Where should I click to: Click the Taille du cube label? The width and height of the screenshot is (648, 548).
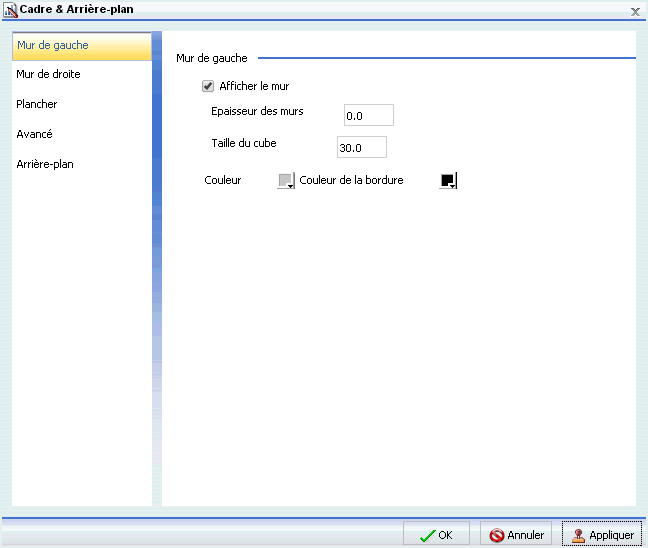pyautogui.click(x=244, y=143)
